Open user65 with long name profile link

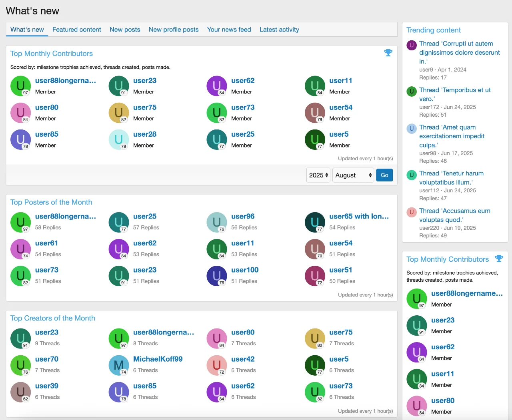pyautogui.click(x=359, y=216)
